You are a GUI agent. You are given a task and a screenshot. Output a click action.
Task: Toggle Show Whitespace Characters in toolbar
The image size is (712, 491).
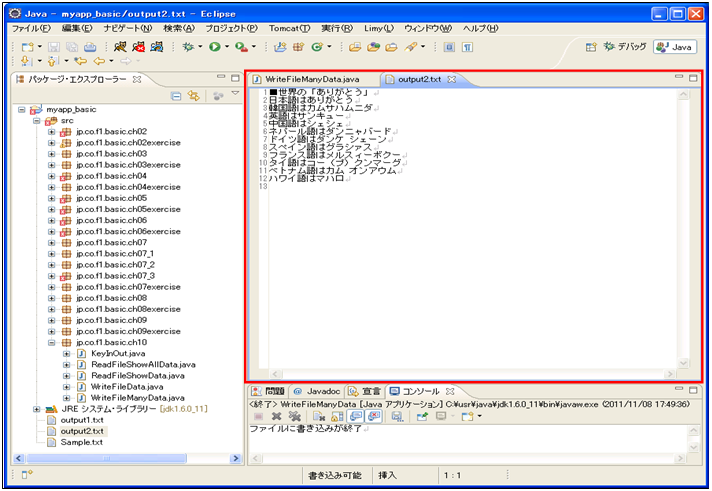[467, 47]
